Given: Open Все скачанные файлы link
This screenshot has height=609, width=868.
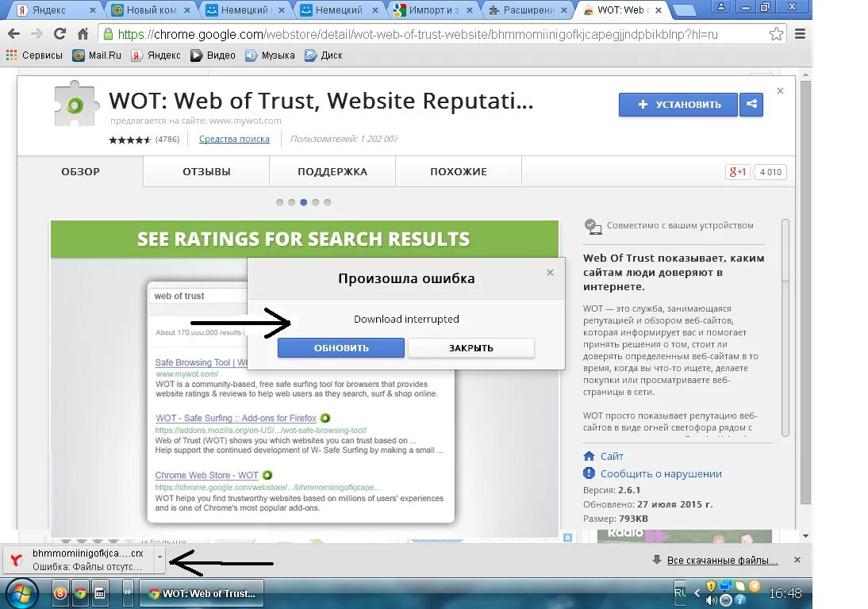Looking at the screenshot, I should (722, 561).
